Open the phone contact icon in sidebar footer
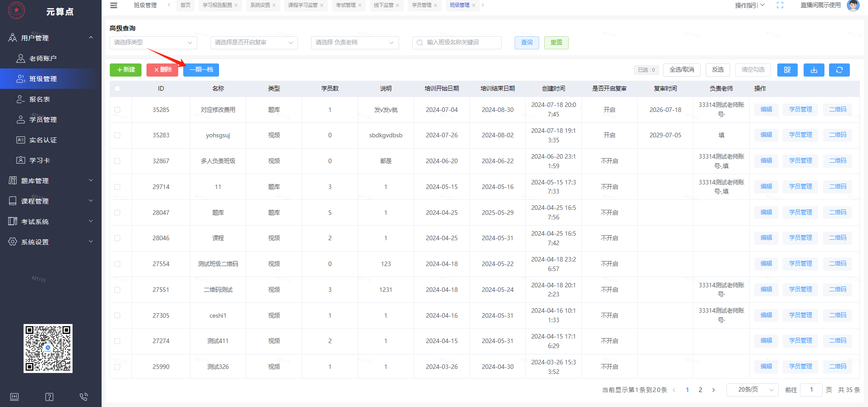Screen dimensions: 868x407 tap(84, 397)
